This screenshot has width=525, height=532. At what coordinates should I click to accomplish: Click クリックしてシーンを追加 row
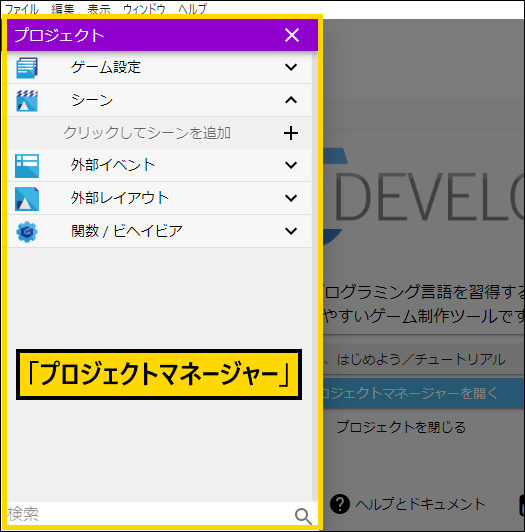point(159,133)
